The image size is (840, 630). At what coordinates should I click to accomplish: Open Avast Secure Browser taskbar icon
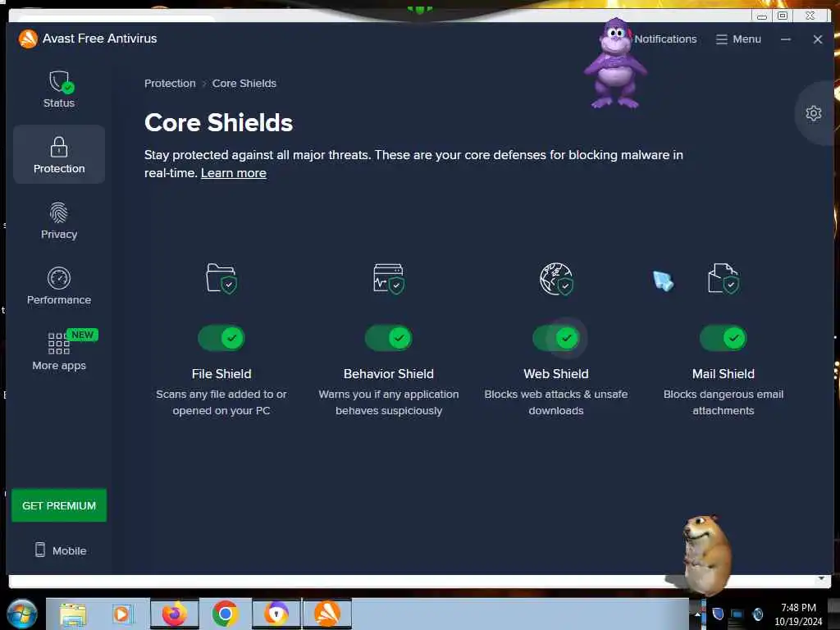(276, 614)
